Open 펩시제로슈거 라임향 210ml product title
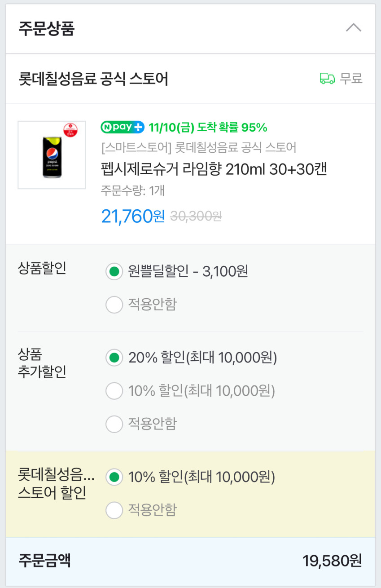The image size is (381, 588). click(x=214, y=169)
